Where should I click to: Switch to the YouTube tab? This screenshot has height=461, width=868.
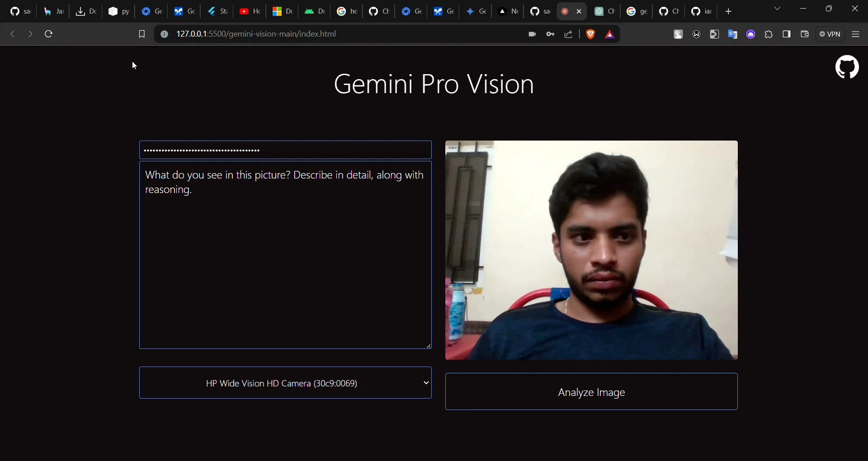250,11
